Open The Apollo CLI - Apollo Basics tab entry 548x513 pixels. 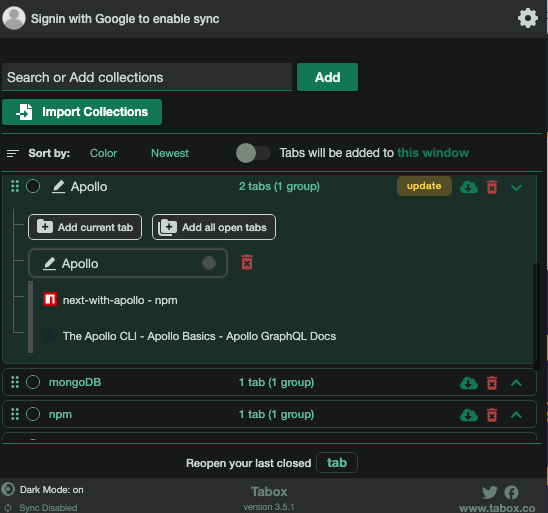point(199,336)
